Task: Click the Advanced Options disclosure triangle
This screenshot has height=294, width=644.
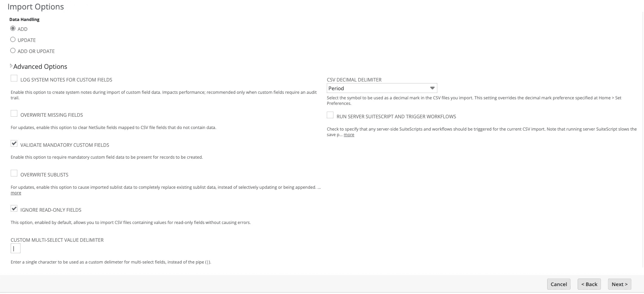Action: point(11,66)
